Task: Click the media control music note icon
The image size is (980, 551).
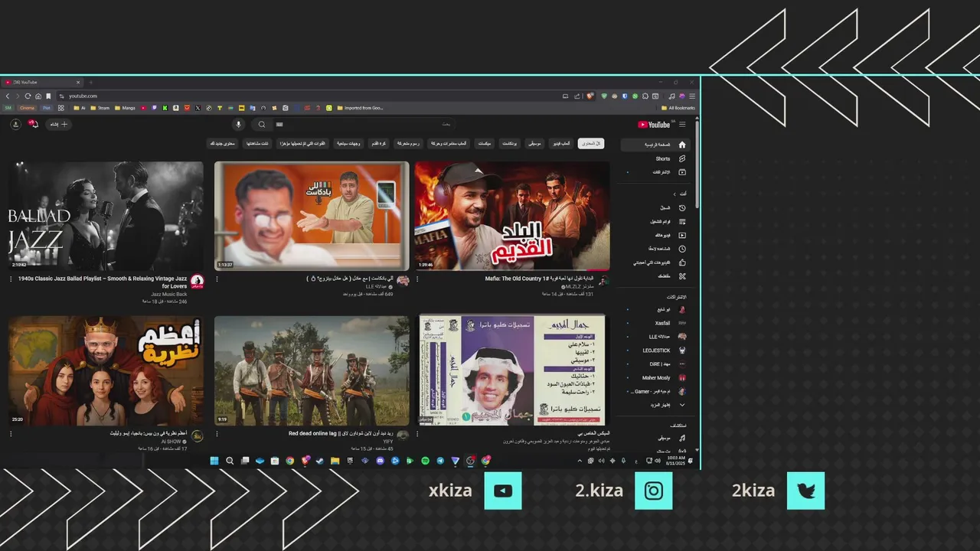Action: (671, 96)
